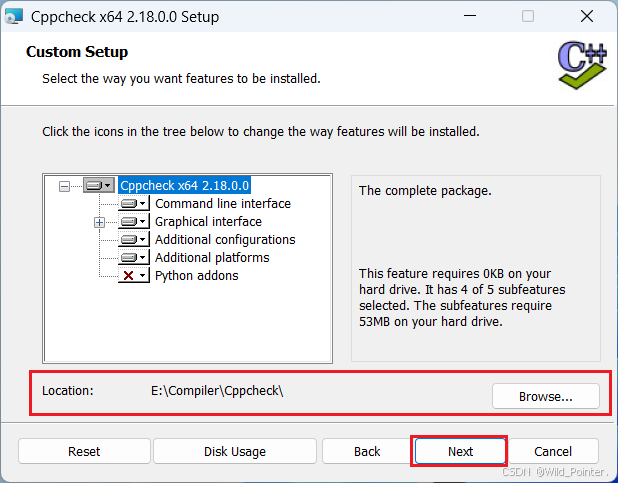This screenshot has width=618, height=483.
Task: Open install-state dropdown for Cppcheck x64 2.18.0.0
Action: 99,185
